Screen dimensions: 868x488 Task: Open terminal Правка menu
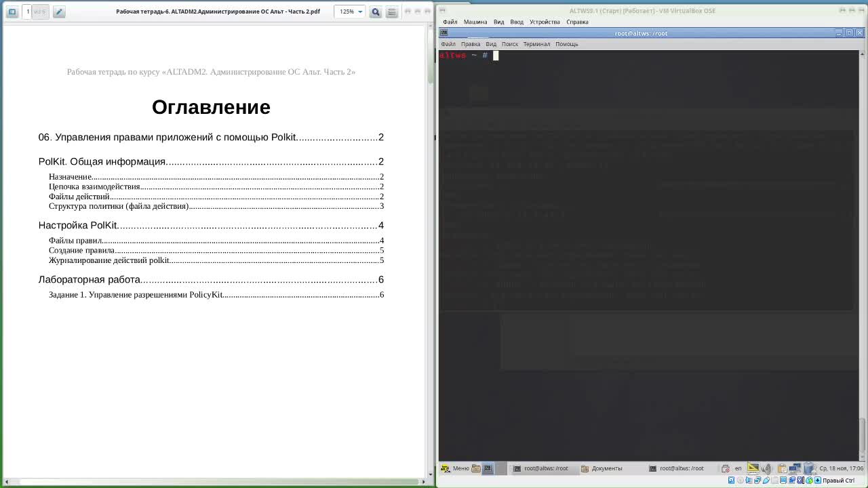(x=471, y=44)
